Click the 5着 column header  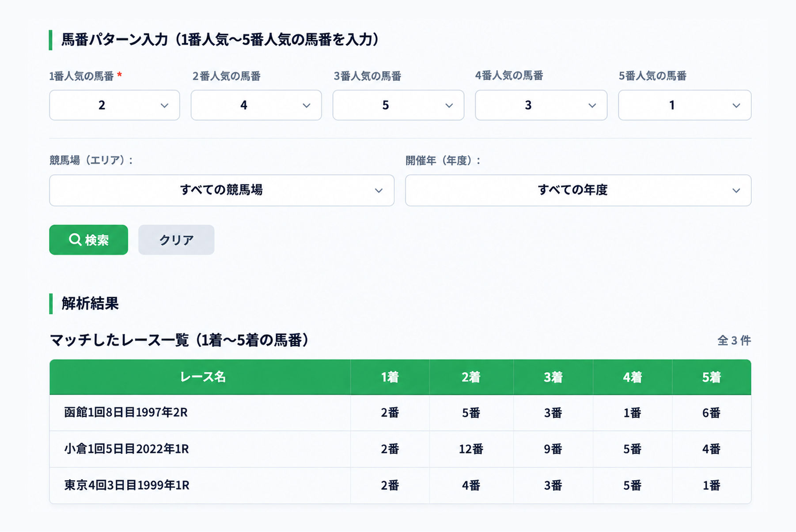[x=712, y=377]
